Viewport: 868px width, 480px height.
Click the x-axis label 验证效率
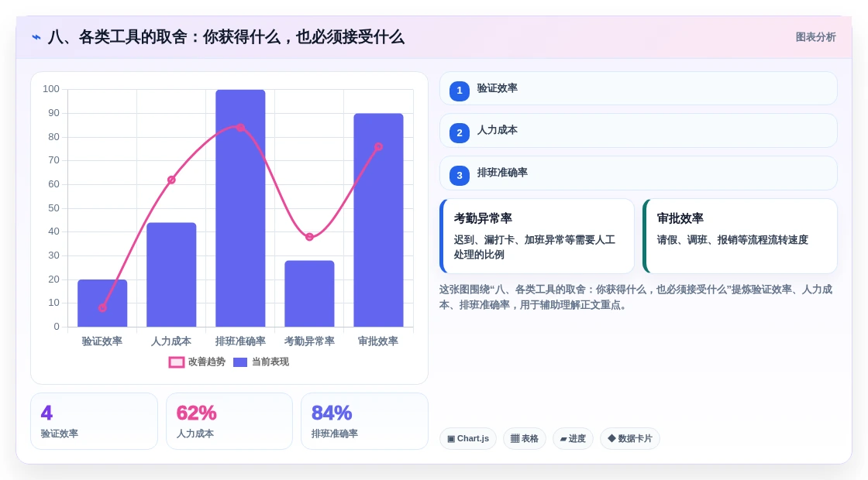pyautogui.click(x=102, y=341)
